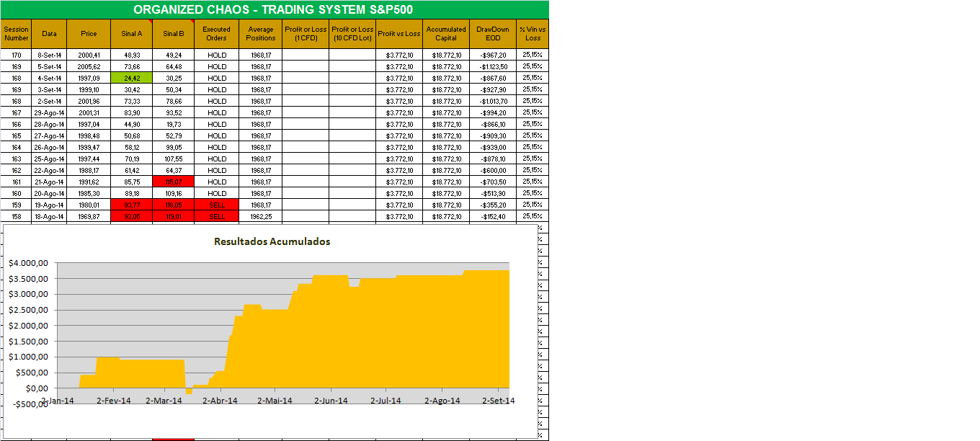Select the Sinal A column header
Screen dimensions: 980x441
(x=132, y=34)
